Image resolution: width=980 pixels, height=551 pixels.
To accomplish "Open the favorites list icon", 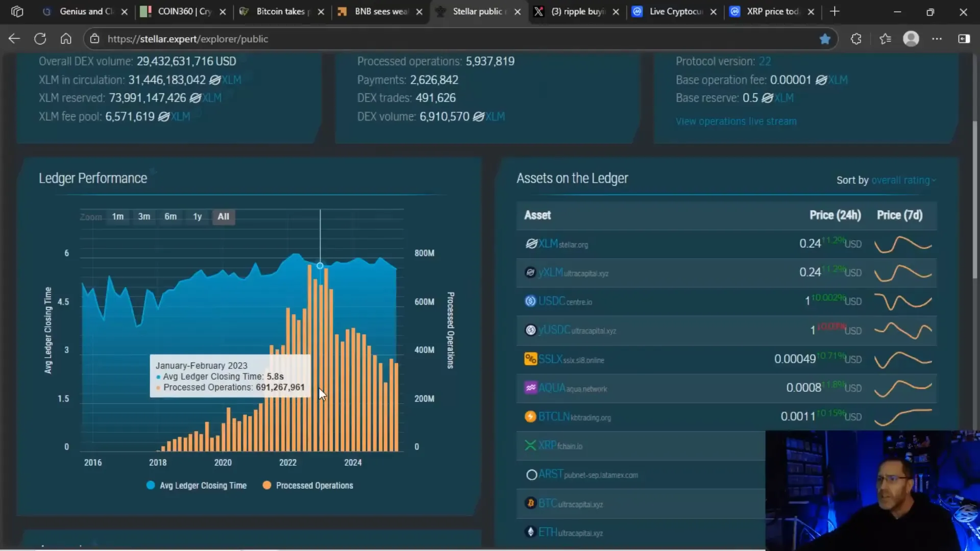I will click(x=885, y=39).
